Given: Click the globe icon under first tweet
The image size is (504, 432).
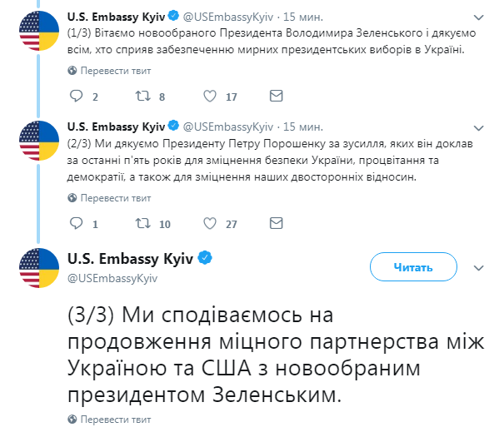Looking at the screenshot, I should [x=72, y=71].
